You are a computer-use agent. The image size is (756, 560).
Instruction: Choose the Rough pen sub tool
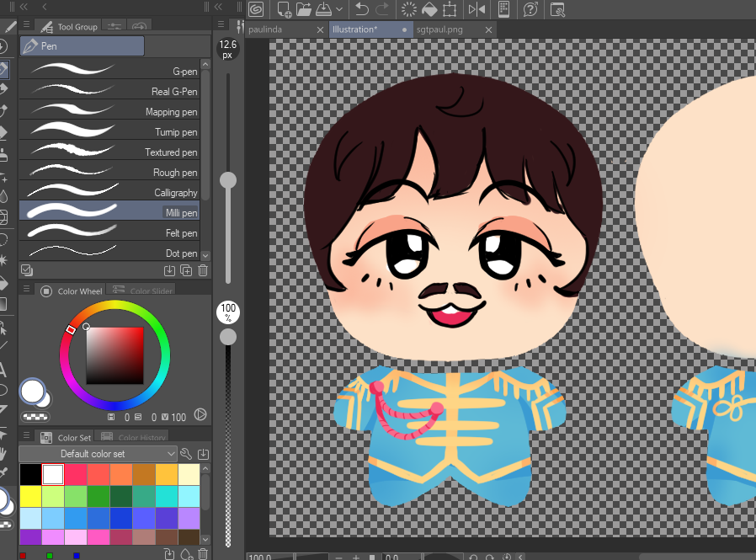[x=109, y=172]
